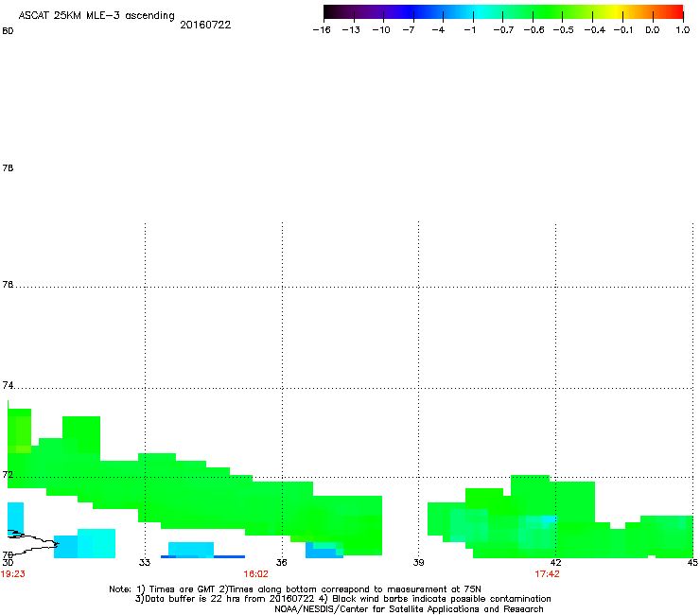This screenshot has height=615, width=700.
Task: Click the -0.6 color scale label
Action: (x=534, y=30)
